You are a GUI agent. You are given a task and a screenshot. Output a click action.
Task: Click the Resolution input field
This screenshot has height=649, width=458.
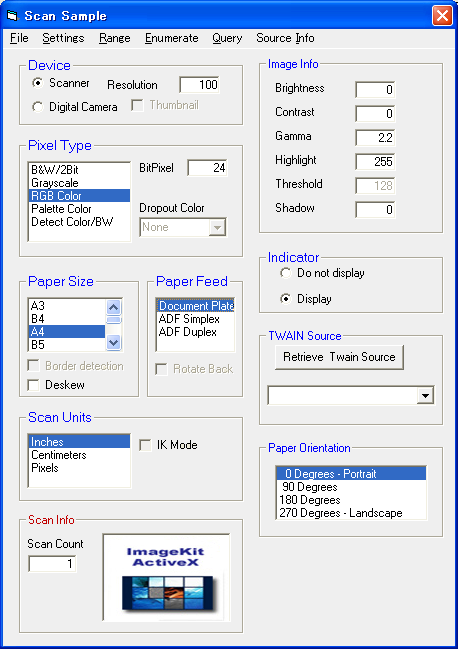click(x=199, y=85)
